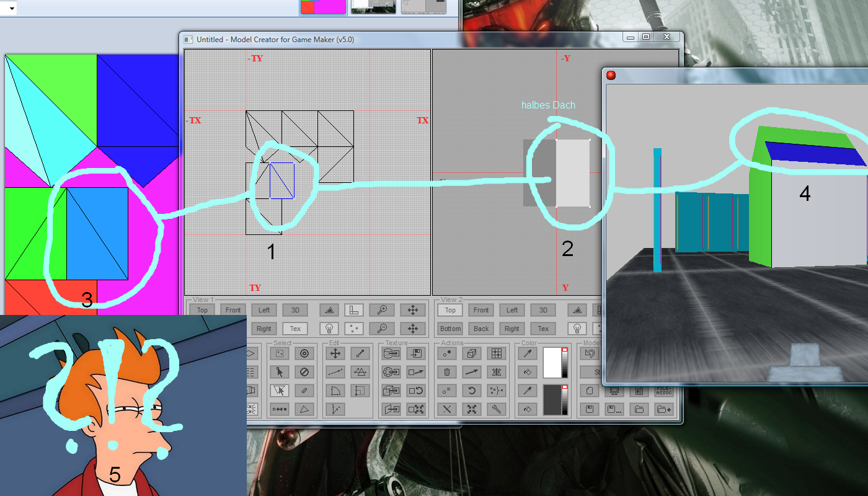This screenshot has width=868, height=496.
Task: Click the zoom in magnifier in View 1
Action: pos(381,310)
